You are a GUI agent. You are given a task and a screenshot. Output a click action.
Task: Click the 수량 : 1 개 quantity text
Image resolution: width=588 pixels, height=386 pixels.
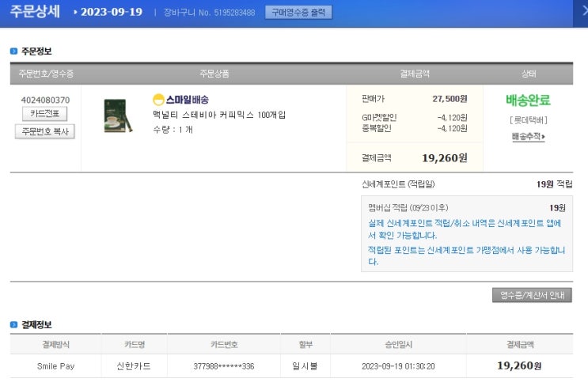click(x=173, y=130)
